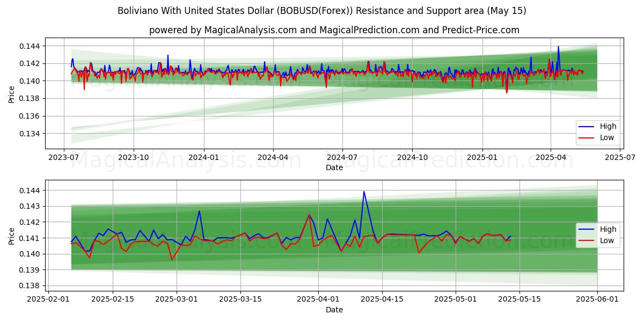Click the 0.144 price tick on the upper chart
The height and width of the screenshot is (322, 644).
point(31,46)
